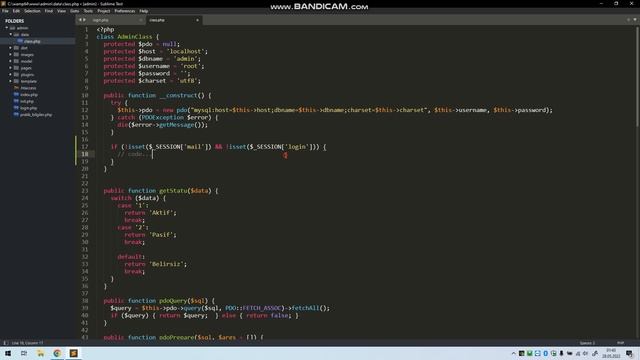Open the Find menu
The image size is (640, 360).
point(49,11)
